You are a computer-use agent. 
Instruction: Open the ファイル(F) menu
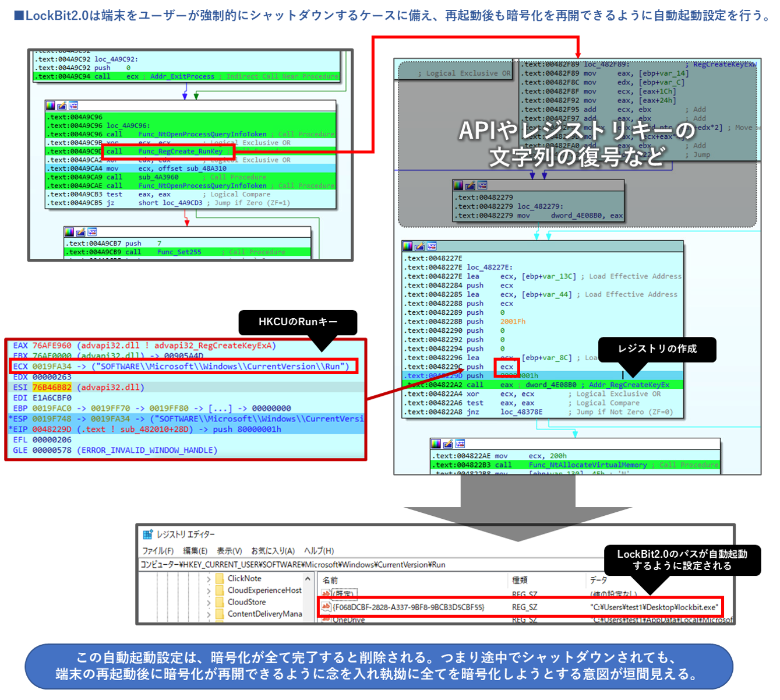158,551
